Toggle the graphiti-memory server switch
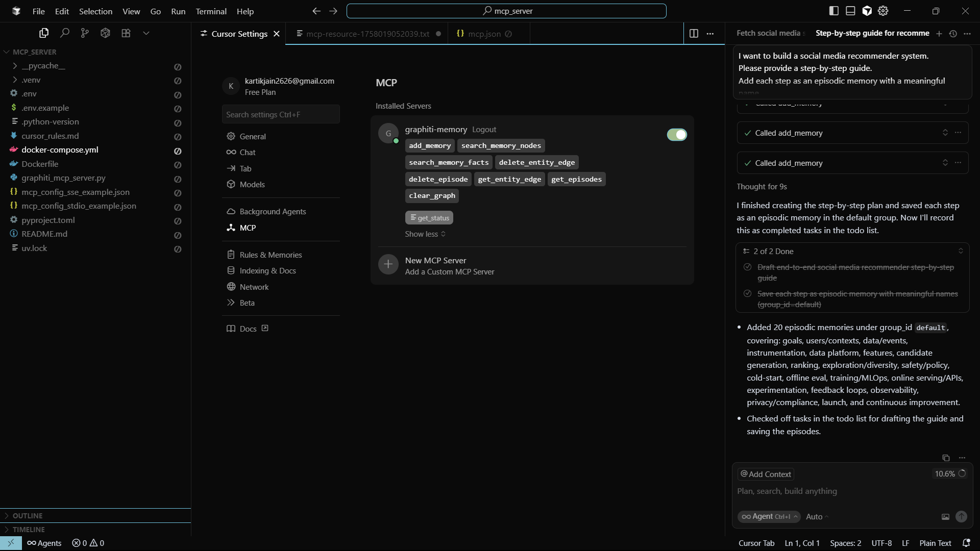The image size is (980, 551). [x=677, y=135]
